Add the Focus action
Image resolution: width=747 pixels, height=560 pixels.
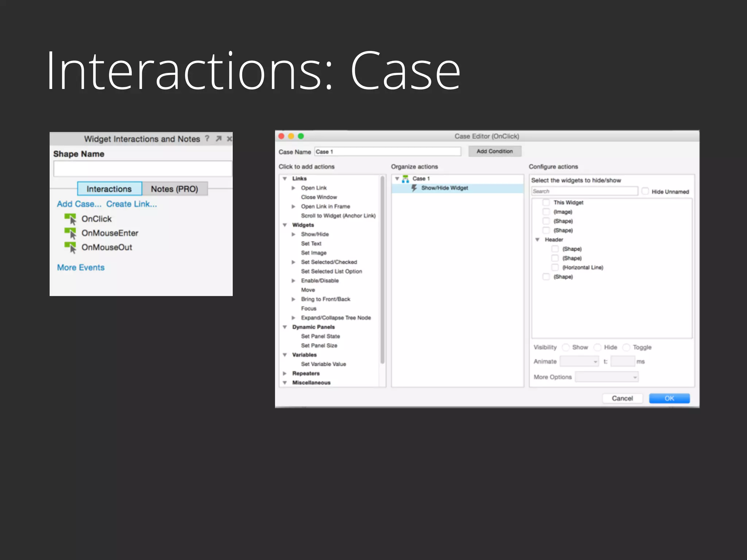(309, 308)
